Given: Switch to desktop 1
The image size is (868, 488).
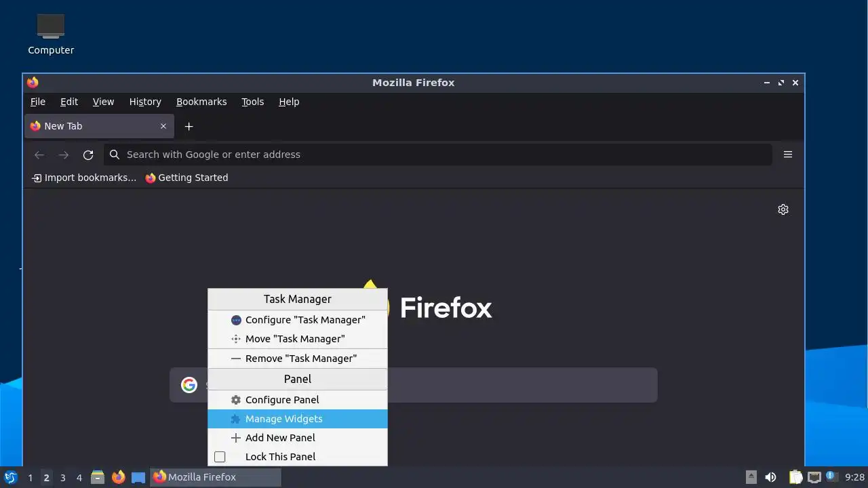Looking at the screenshot, I should [x=30, y=478].
